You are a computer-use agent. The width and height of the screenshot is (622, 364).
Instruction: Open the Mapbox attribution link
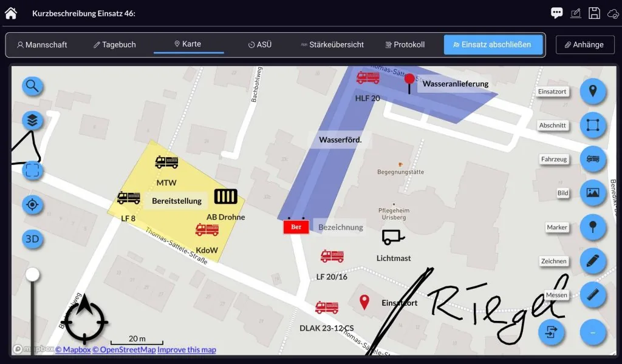pyautogui.click(x=73, y=349)
